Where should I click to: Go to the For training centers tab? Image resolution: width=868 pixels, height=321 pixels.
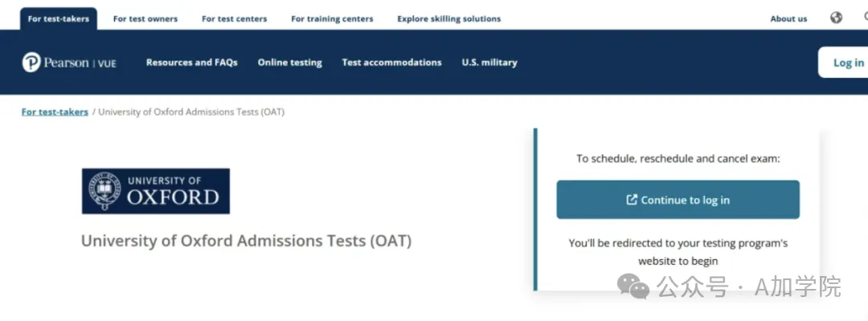pyautogui.click(x=332, y=18)
